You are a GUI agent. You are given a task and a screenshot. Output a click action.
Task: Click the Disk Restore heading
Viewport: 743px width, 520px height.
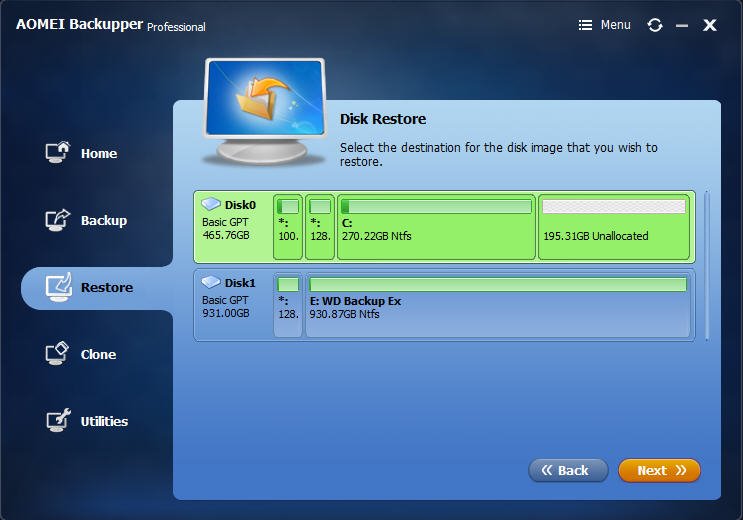(x=383, y=119)
